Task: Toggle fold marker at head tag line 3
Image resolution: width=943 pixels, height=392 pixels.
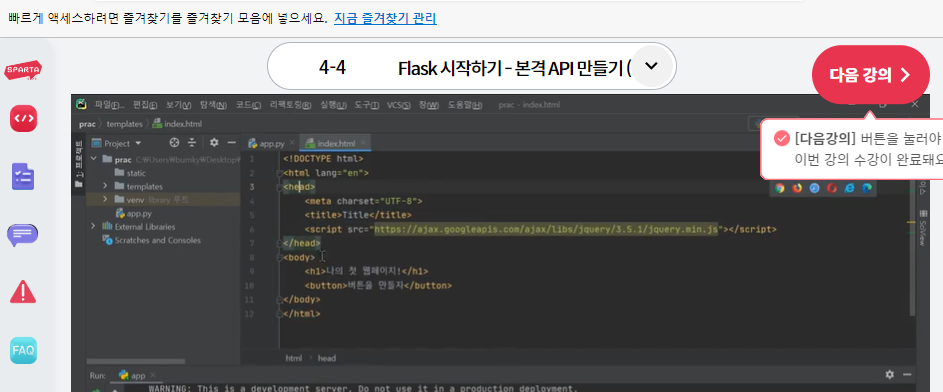Action: (279, 187)
